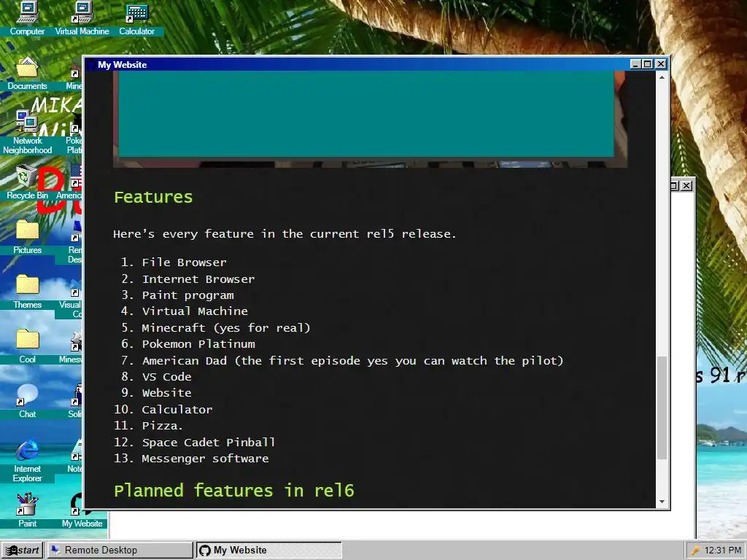Click the 'American Dad' list item
The width and height of the screenshot is (747, 560).
click(352, 360)
